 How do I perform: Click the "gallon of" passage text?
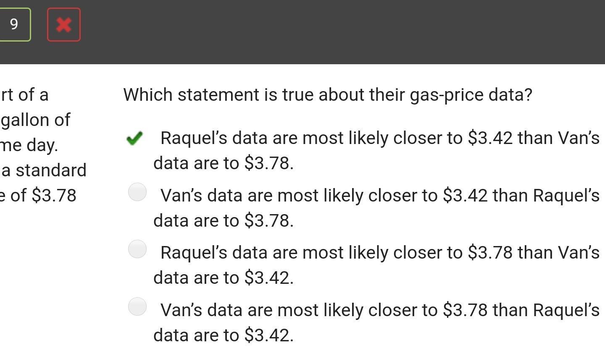click(x=35, y=120)
